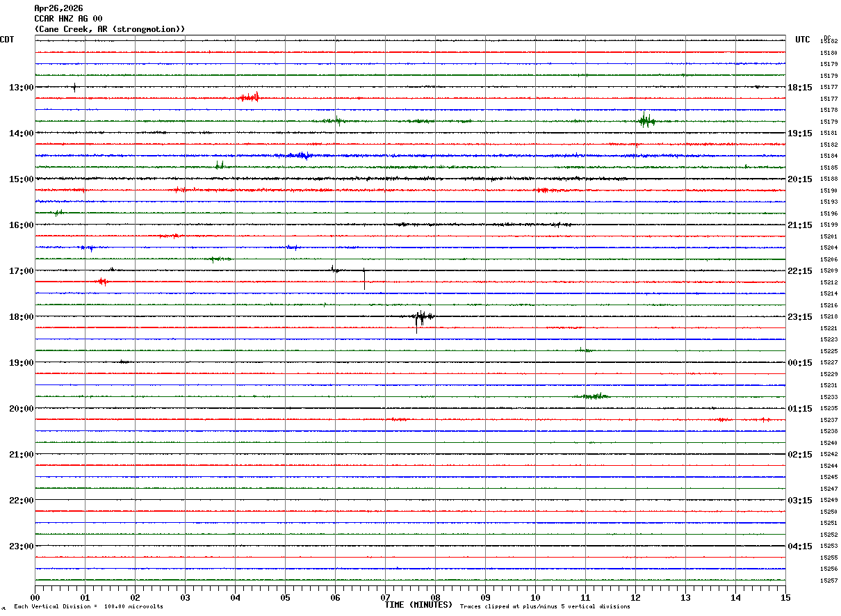Click the DC offset value "15199"
The height and width of the screenshot is (616, 841).
click(x=828, y=225)
